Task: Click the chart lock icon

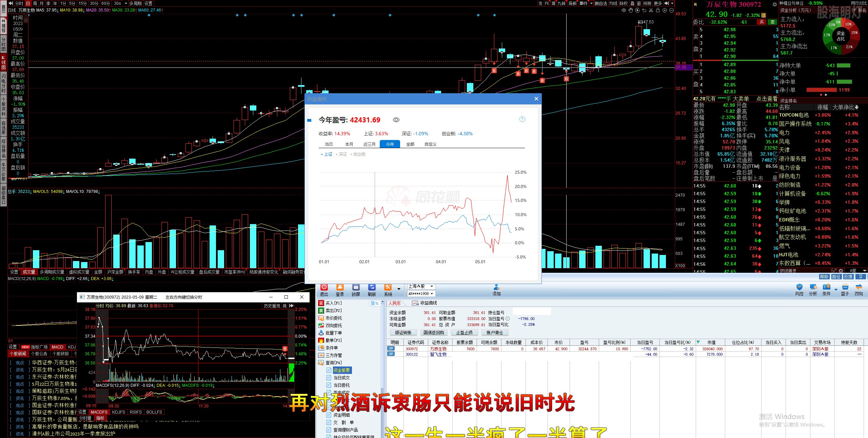Action: 658,10
